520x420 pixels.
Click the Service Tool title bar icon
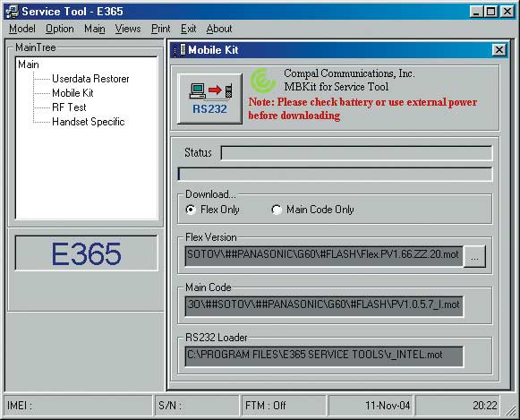pyautogui.click(x=12, y=12)
